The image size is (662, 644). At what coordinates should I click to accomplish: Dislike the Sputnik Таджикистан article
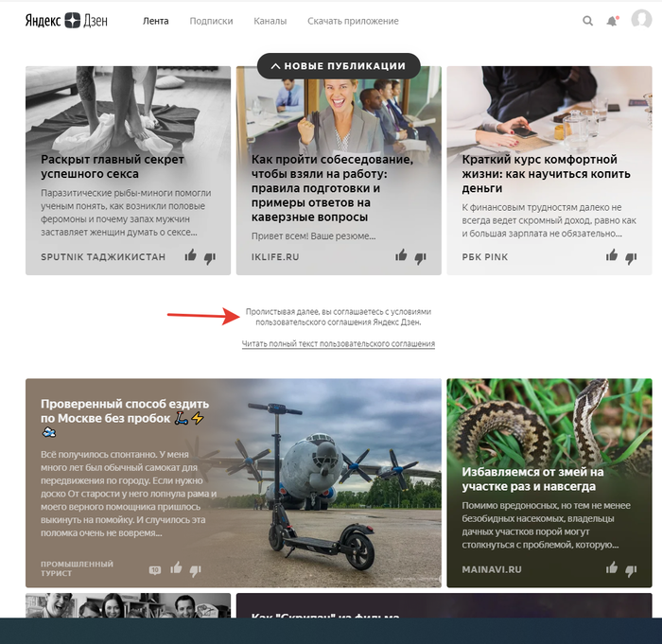(210, 256)
